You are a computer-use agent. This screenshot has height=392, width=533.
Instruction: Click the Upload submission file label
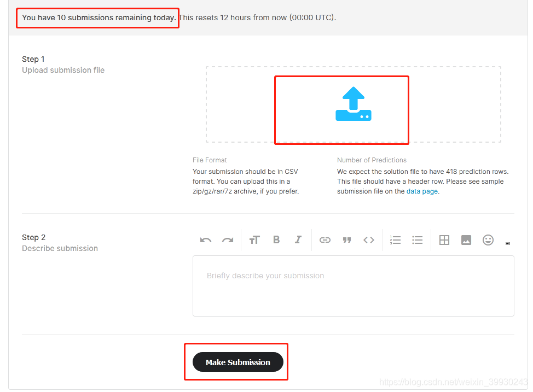click(63, 70)
